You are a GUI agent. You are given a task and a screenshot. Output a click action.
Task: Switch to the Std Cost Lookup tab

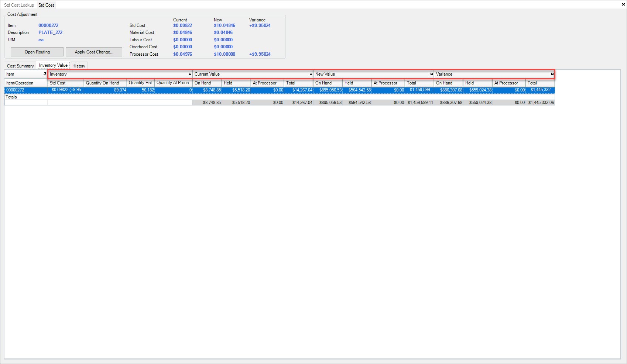pos(19,5)
